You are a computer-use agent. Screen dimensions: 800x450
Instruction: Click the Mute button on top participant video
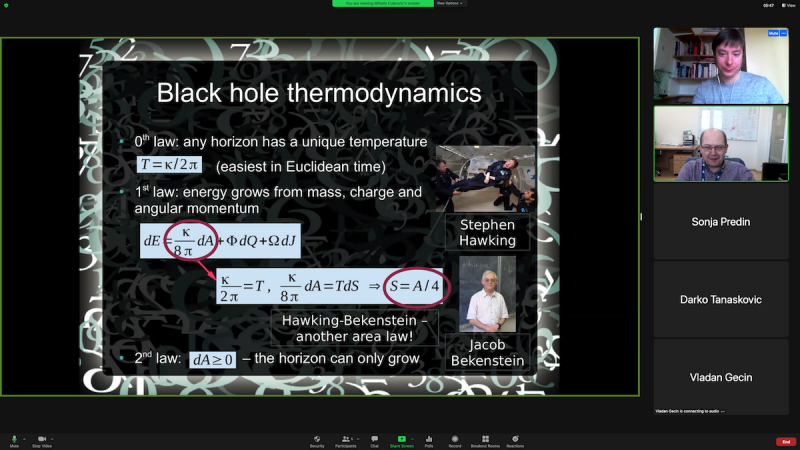(773, 33)
